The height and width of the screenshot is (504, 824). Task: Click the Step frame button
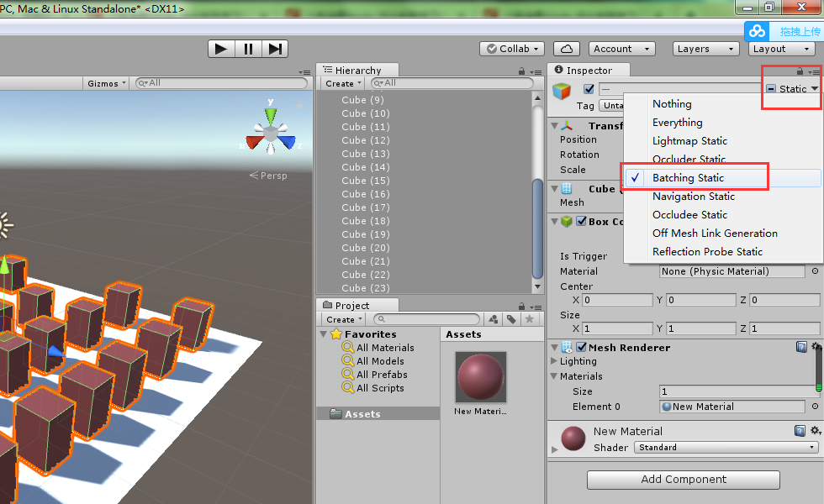[x=275, y=49]
